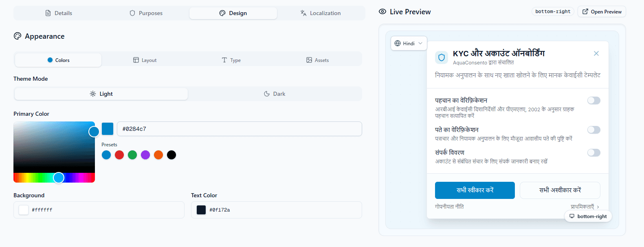Viewport: 644px width, 247px height.
Task: Open the Assets appearance tab
Action: (x=317, y=60)
